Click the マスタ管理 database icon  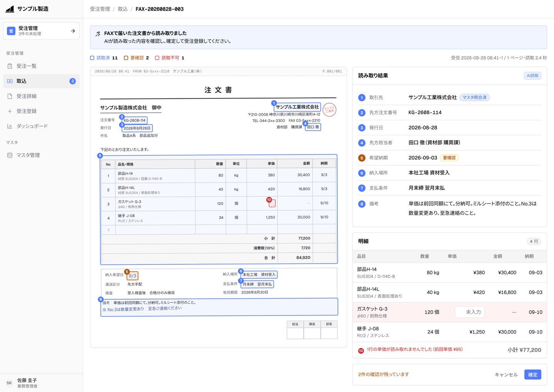point(10,155)
